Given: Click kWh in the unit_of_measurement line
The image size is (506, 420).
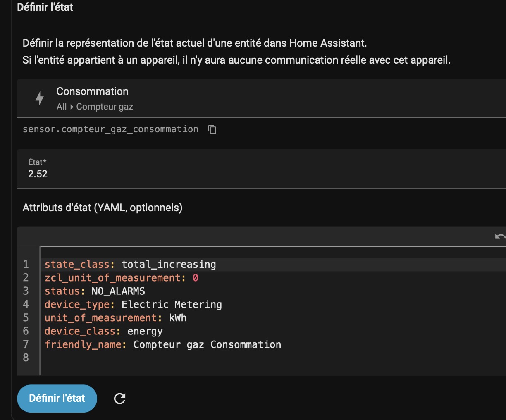Looking at the screenshot, I should 178,318.
